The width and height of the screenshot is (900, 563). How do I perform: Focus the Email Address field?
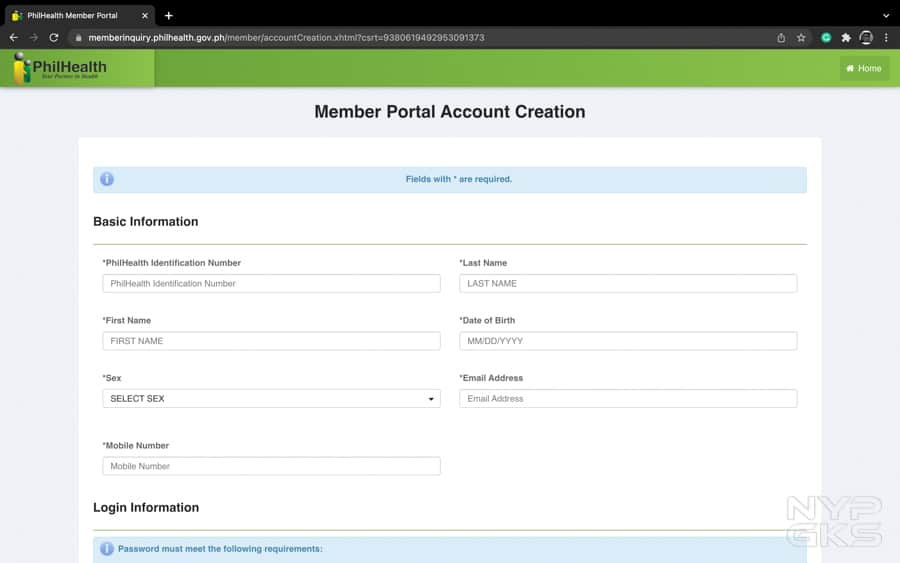(x=628, y=398)
